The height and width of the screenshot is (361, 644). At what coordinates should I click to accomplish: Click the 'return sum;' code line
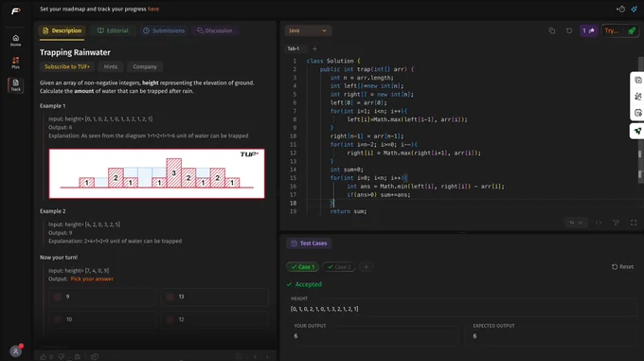349,211
